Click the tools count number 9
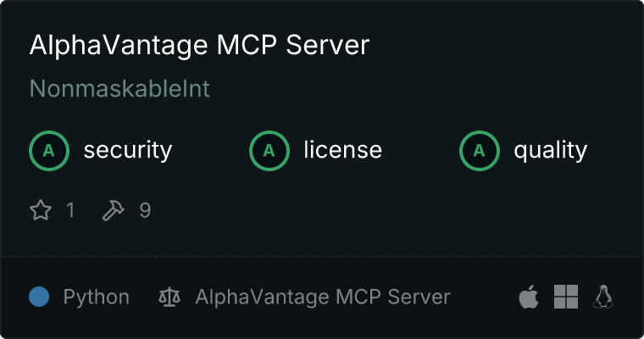Screen dimensions: 644x339 [145, 210]
